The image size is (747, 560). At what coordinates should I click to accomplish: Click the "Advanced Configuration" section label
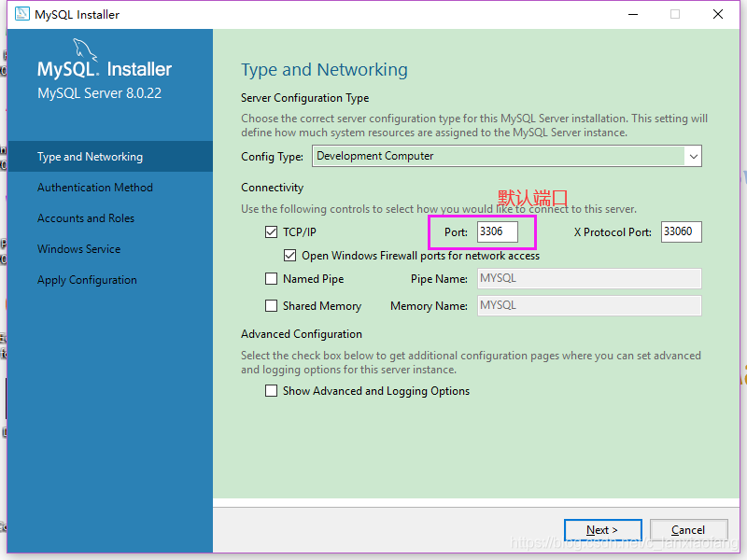tap(302, 334)
